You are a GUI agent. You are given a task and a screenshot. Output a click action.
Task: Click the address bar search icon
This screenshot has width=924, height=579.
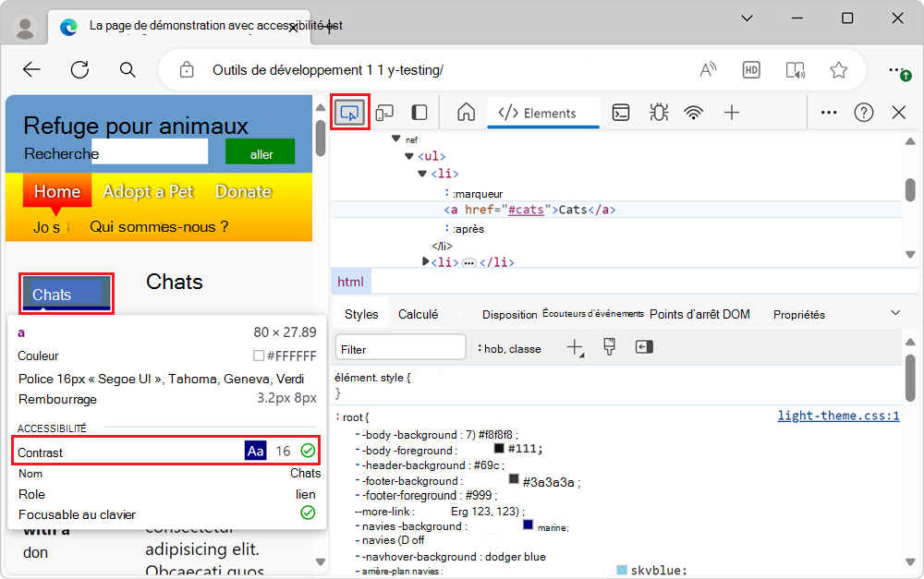[x=128, y=70]
